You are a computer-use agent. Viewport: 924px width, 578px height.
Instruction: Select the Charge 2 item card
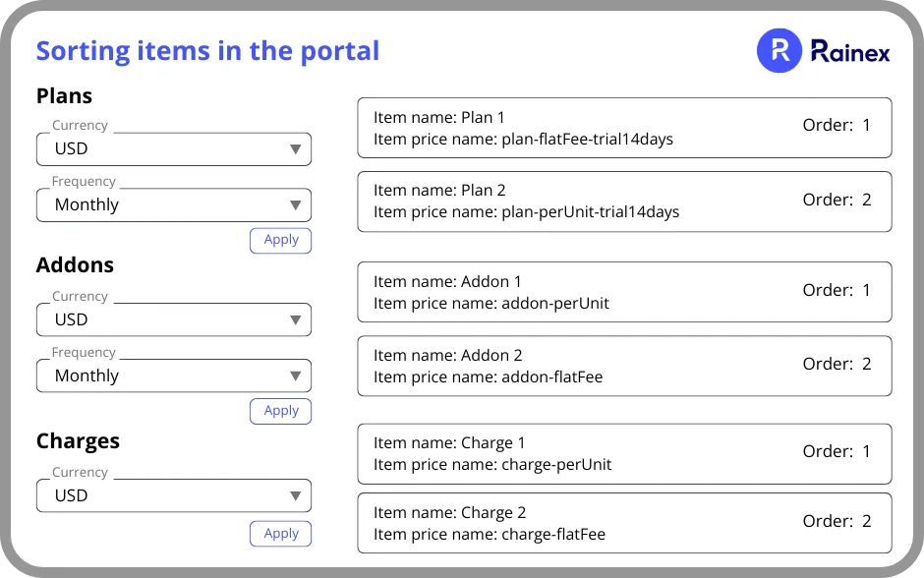pos(624,523)
